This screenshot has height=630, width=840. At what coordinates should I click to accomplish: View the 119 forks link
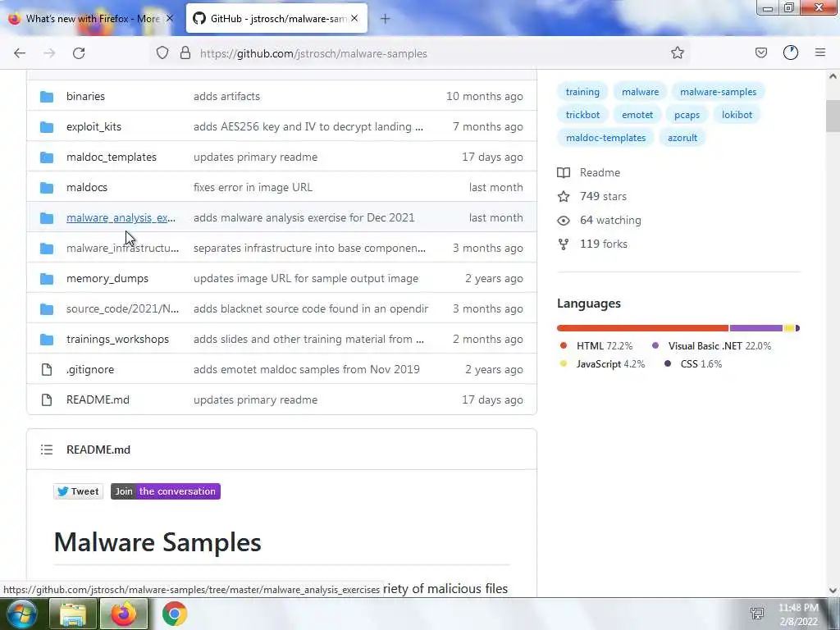click(592, 244)
